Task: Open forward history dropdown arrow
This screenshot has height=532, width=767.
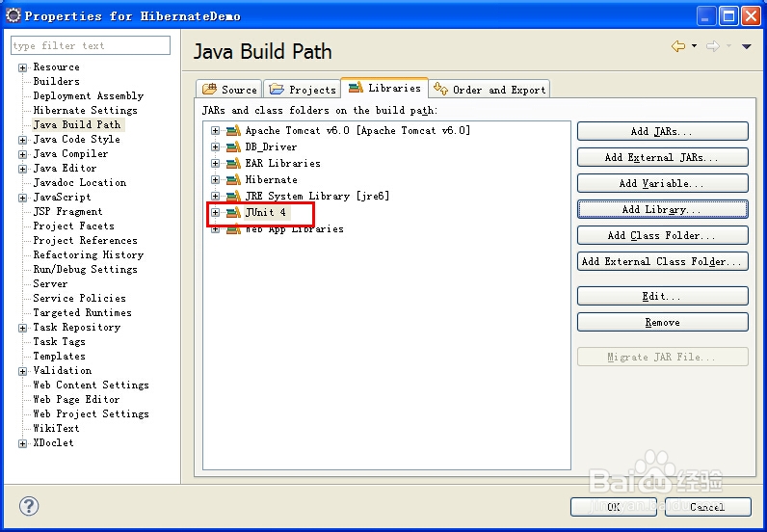Action: pyautogui.click(x=728, y=46)
